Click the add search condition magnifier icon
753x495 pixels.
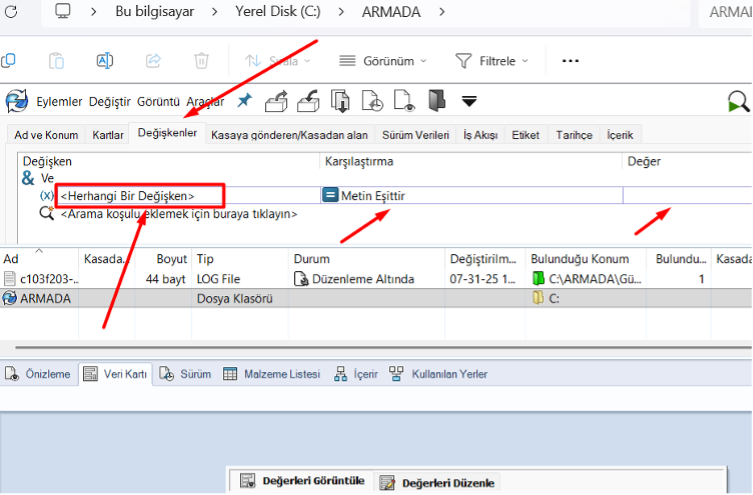click(47, 213)
